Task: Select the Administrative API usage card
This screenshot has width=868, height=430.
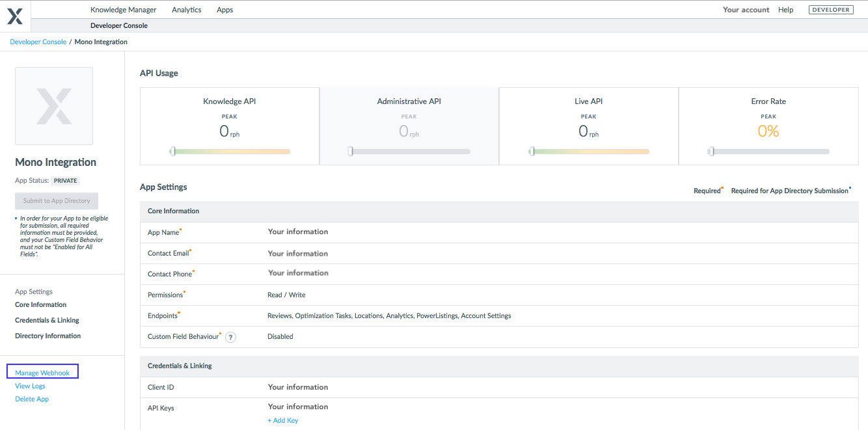Action: pyautogui.click(x=409, y=126)
